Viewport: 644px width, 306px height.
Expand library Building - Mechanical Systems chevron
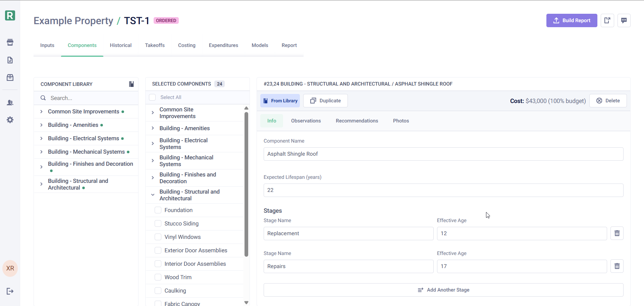click(41, 152)
